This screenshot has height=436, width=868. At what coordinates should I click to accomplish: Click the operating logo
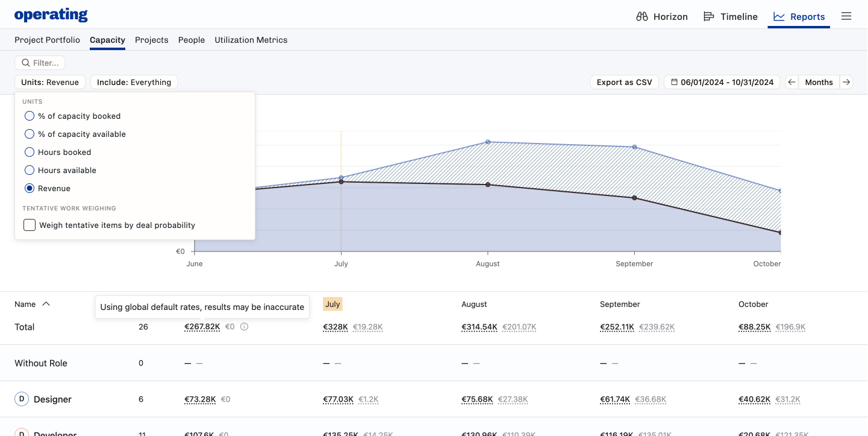pos(51,15)
